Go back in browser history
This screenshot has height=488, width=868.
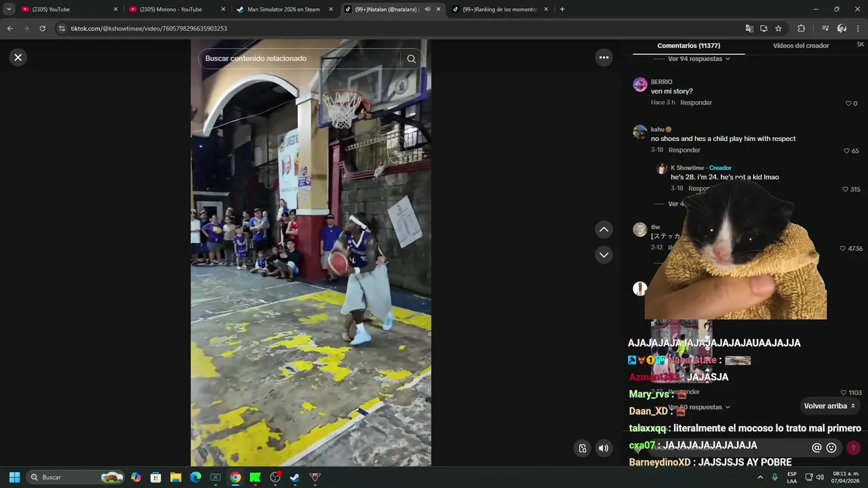[x=9, y=28]
